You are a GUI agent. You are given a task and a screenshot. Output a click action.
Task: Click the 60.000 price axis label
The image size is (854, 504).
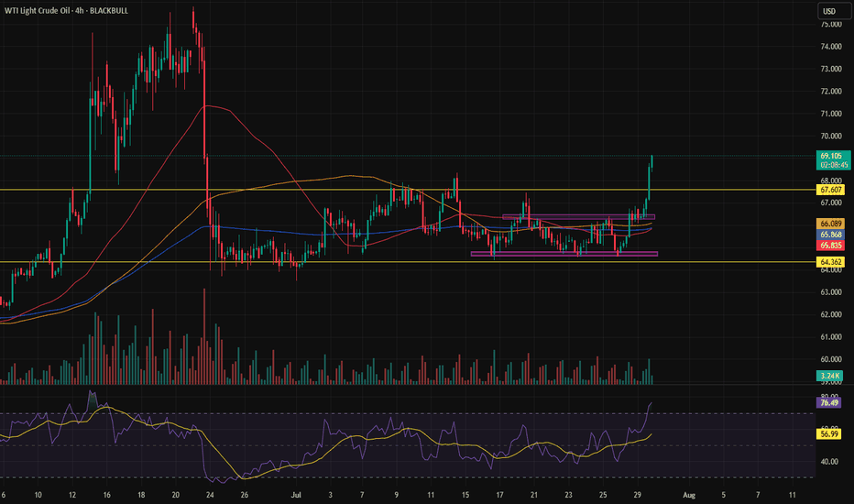pos(831,359)
